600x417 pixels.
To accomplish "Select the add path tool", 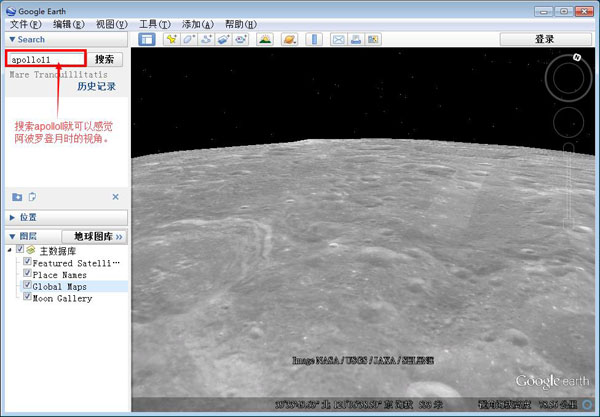I will click(x=207, y=39).
